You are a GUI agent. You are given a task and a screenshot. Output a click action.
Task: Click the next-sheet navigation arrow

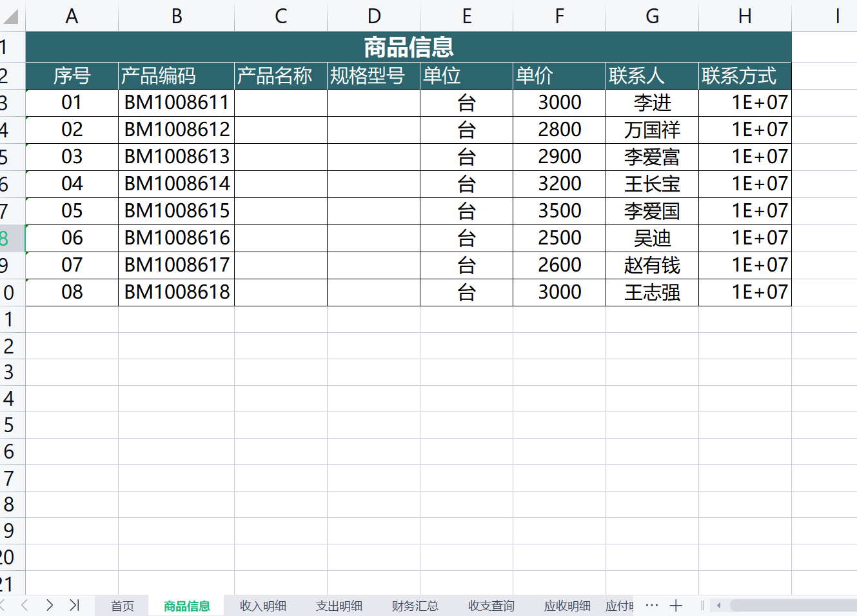point(49,606)
